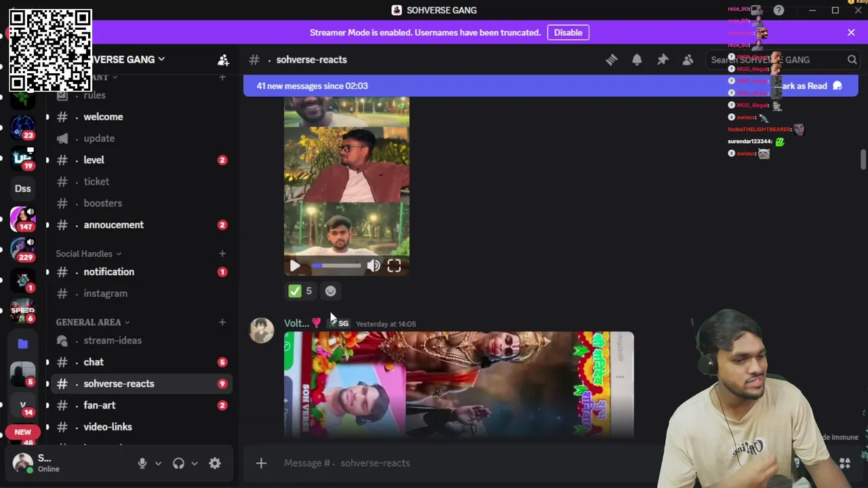Open the ticket channel
This screenshot has width=868, height=488.
[140, 182]
